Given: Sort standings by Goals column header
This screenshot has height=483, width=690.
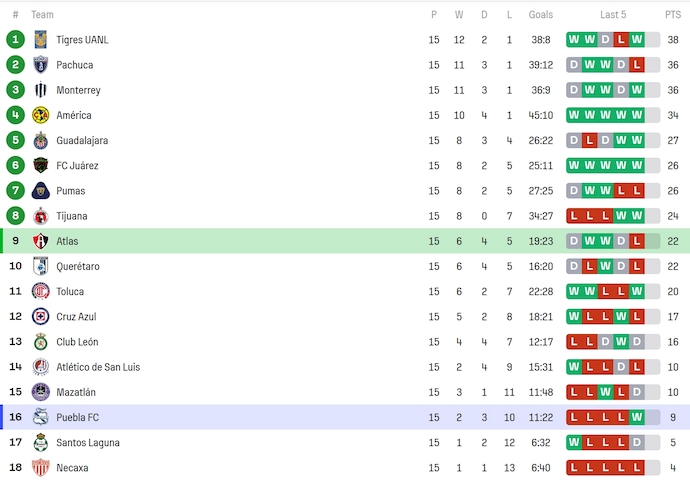Looking at the screenshot, I should tap(541, 15).
